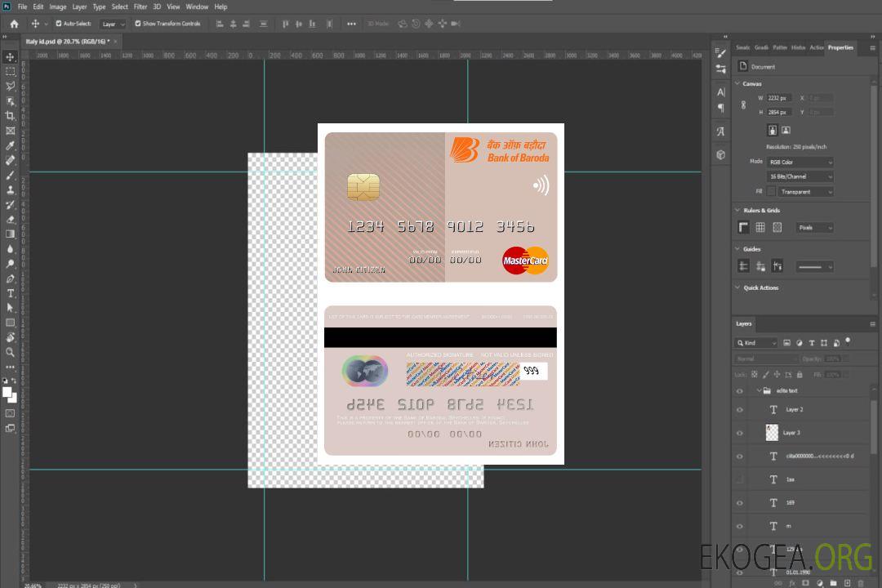The image size is (882, 588).
Task: Open the Edit Toolbar three-dots button
Action: click(10, 367)
